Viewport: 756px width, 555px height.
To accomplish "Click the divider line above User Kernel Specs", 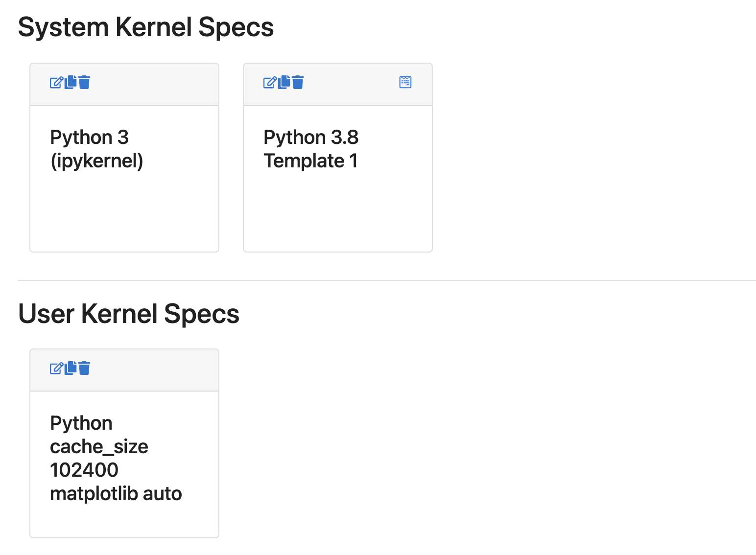I will (387, 280).
